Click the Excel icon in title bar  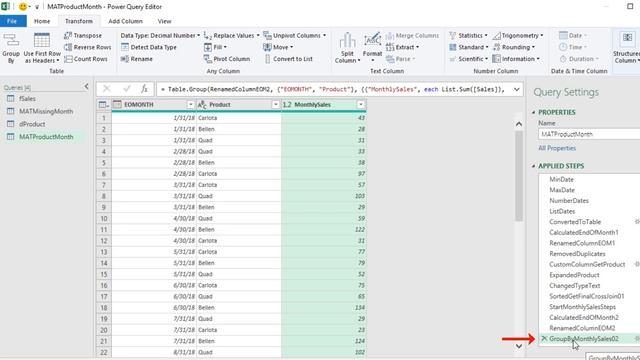click(6, 7)
